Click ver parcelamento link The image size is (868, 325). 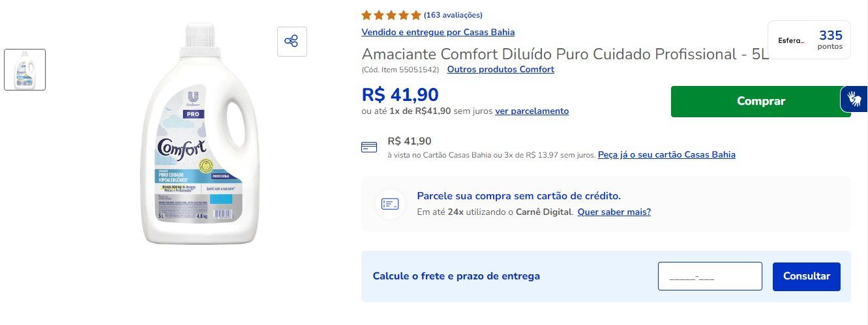point(532,111)
